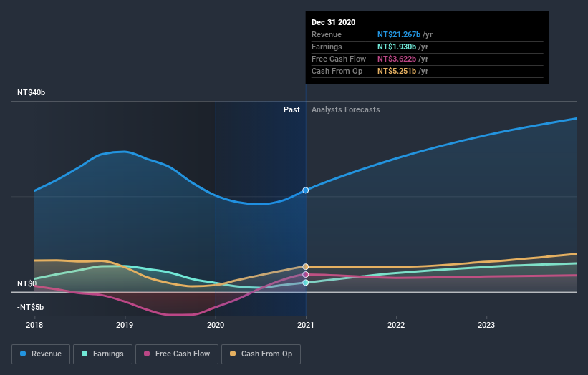The image size is (588, 375).
Task: Click the 2023 x-axis label
Action: click(486, 325)
